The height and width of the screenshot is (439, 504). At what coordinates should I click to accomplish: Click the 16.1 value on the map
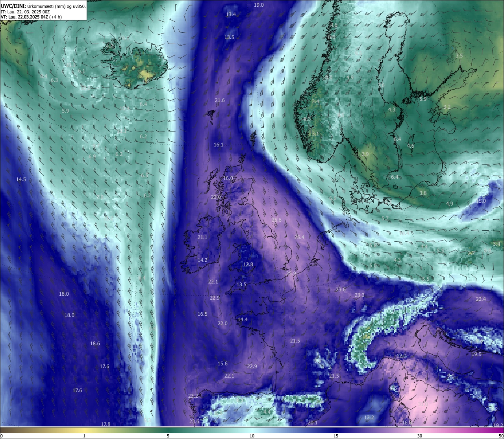[219, 145]
